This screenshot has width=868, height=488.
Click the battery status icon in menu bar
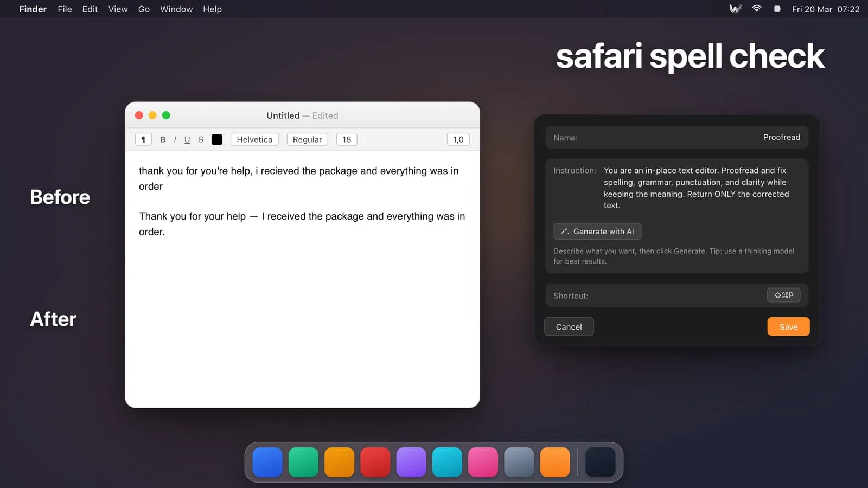pos(777,9)
